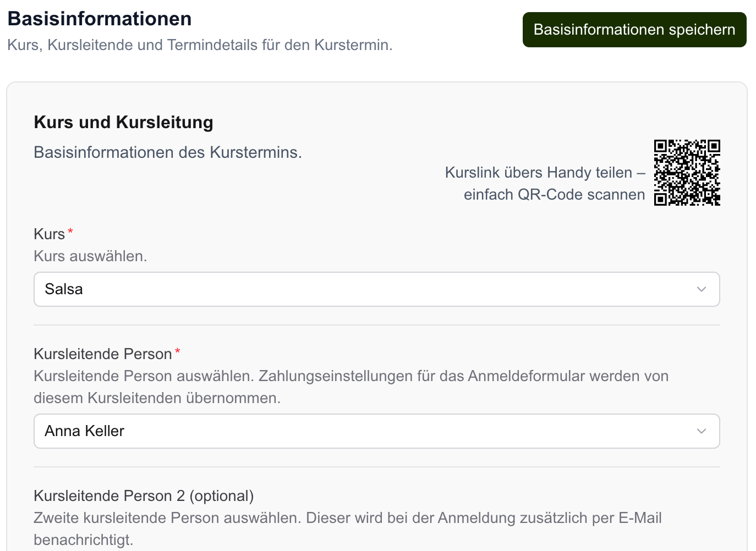The width and height of the screenshot is (756, 551).
Task: Click the QR code for the Kurslink
Action: tap(687, 173)
